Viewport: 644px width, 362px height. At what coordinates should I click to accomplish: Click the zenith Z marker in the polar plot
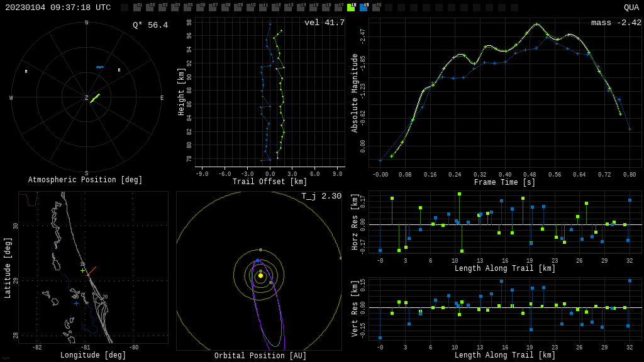click(x=87, y=98)
